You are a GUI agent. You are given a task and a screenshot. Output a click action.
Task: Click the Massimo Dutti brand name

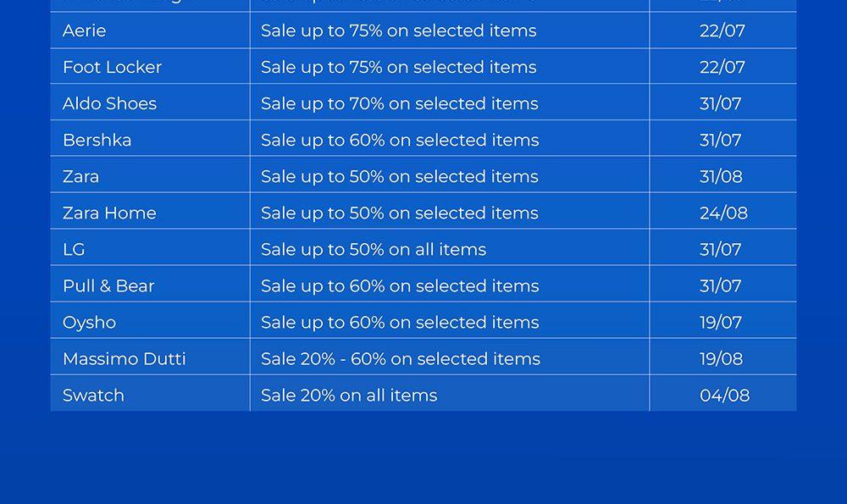pos(124,358)
